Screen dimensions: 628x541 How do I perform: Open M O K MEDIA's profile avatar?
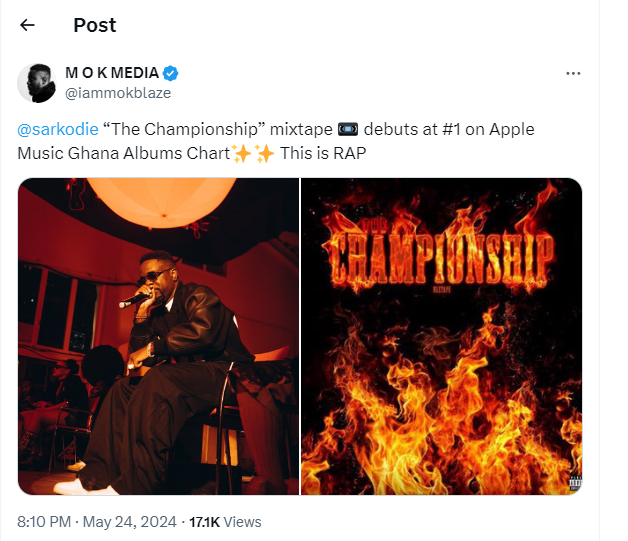tap(37, 83)
